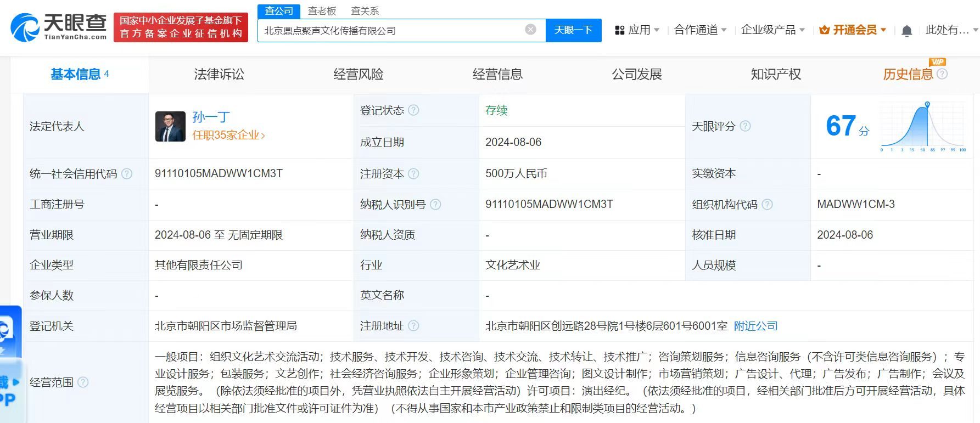Open 孙一丁 profile link

pos(211,117)
